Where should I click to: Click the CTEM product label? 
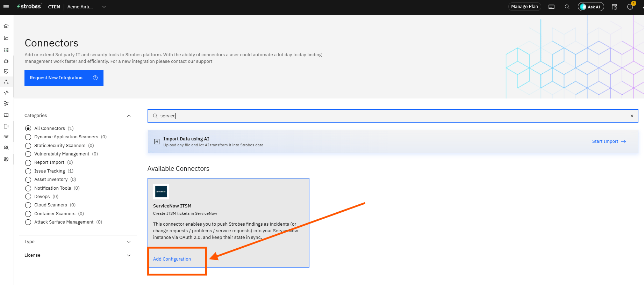54,7
